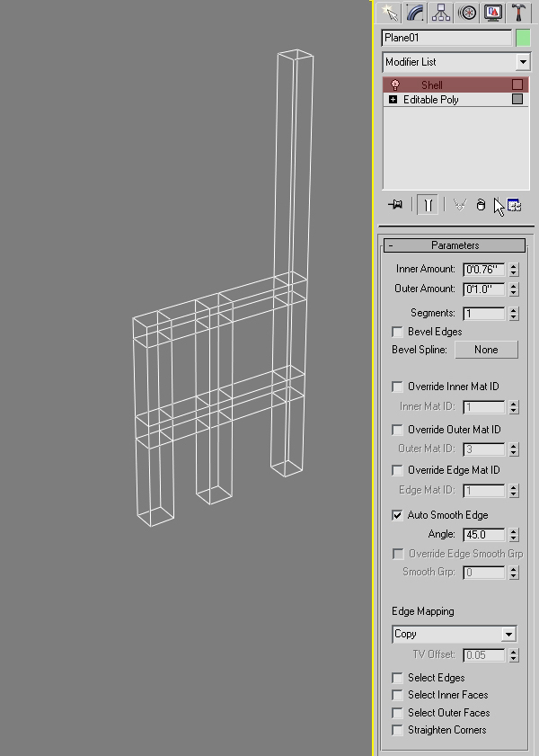Open the Display panel tab
Viewport: 539px width, 756px height.
[x=493, y=12]
